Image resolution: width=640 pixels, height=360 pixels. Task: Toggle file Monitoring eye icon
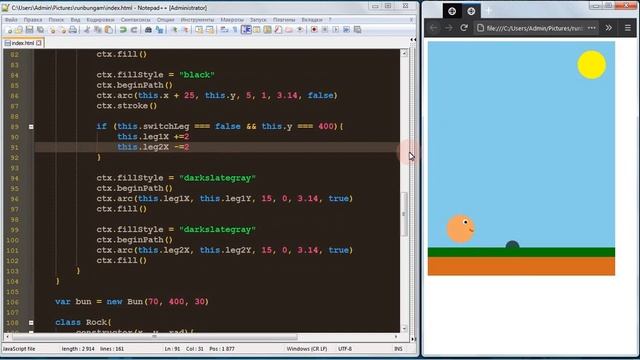point(300,29)
